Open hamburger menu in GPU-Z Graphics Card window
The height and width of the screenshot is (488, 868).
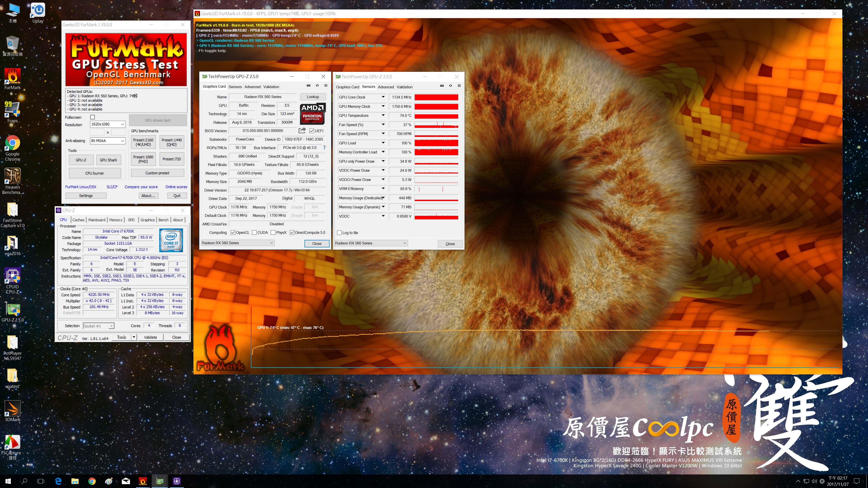pyautogui.click(x=326, y=86)
